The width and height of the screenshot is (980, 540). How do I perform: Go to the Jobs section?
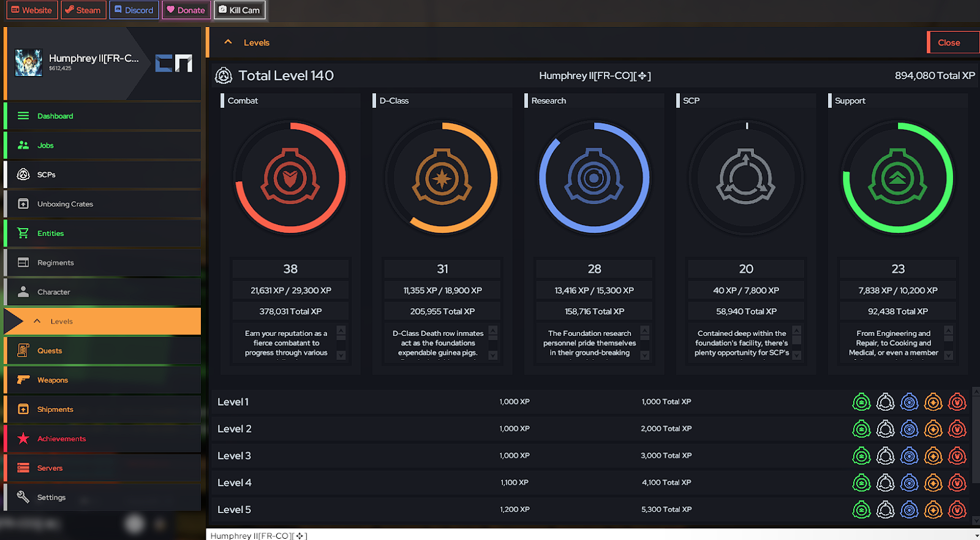(x=102, y=145)
